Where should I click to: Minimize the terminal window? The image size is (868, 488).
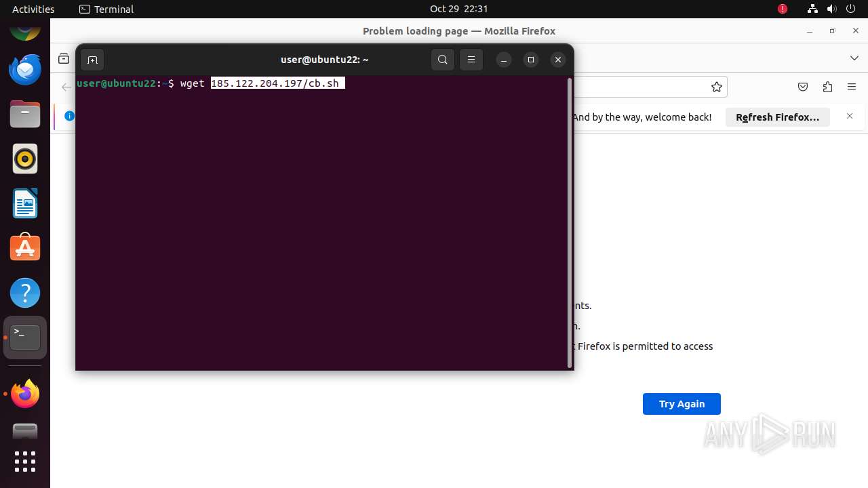(504, 60)
